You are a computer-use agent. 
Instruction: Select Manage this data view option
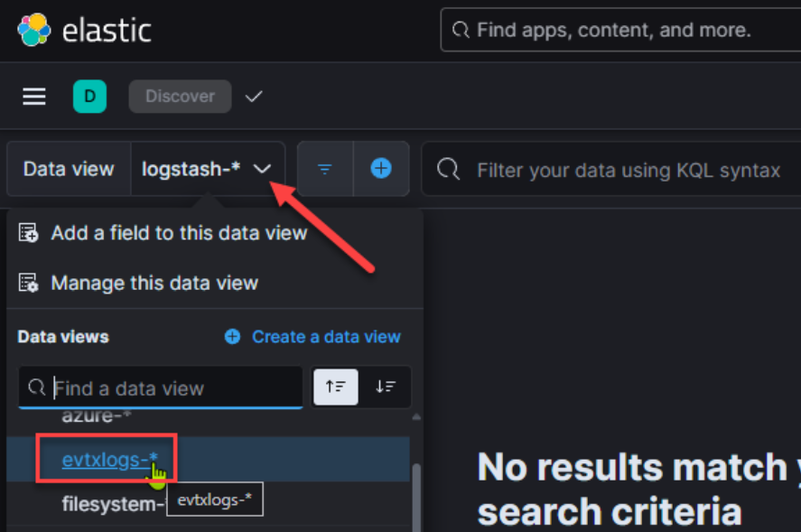154,284
